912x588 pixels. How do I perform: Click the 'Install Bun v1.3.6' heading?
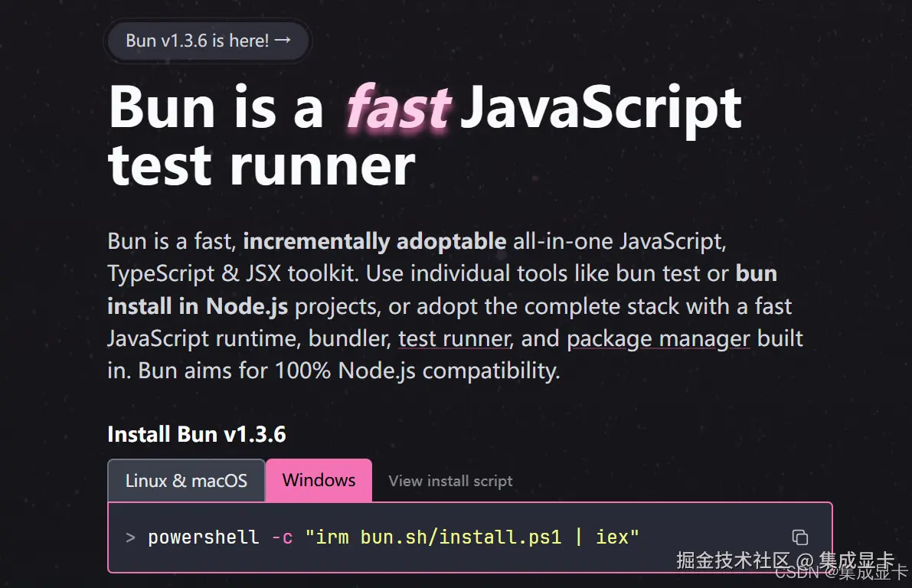click(x=197, y=434)
